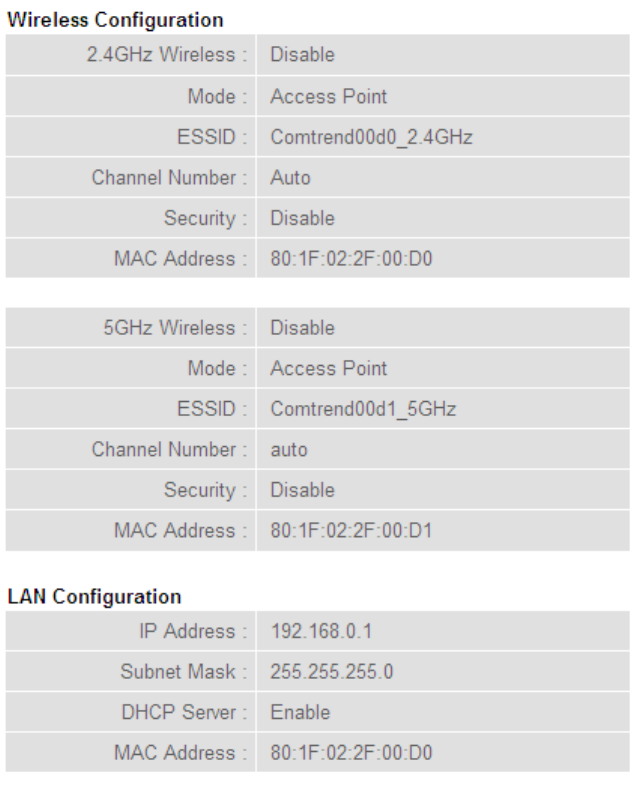The height and width of the screenshot is (787, 639).
Task: Click the DHCP Server Enable value
Action: [300, 712]
